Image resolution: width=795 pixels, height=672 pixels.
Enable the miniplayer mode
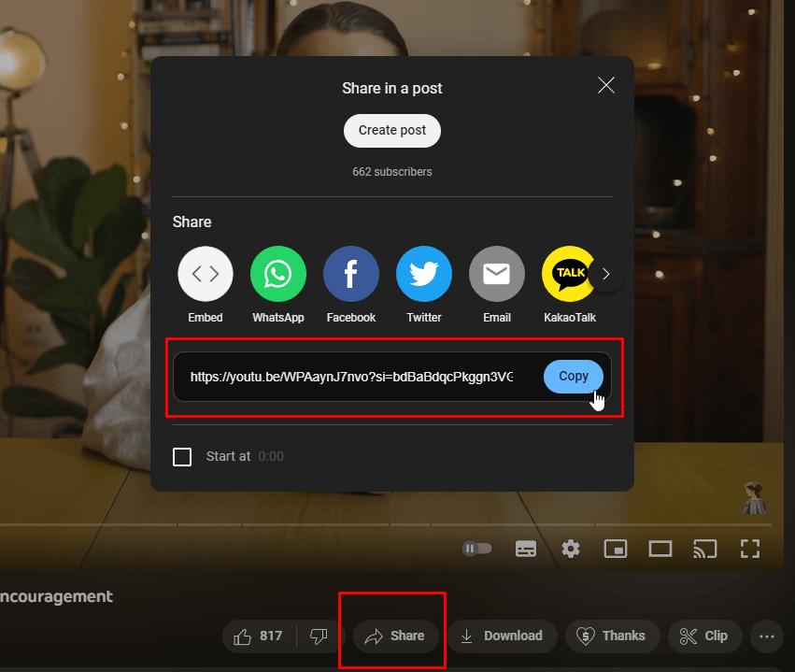click(x=616, y=549)
